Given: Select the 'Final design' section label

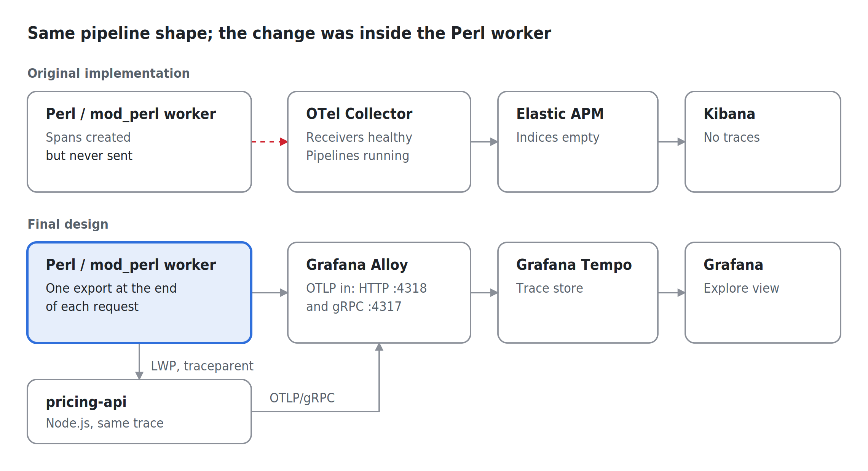Looking at the screenshot, I should point(68,224).
